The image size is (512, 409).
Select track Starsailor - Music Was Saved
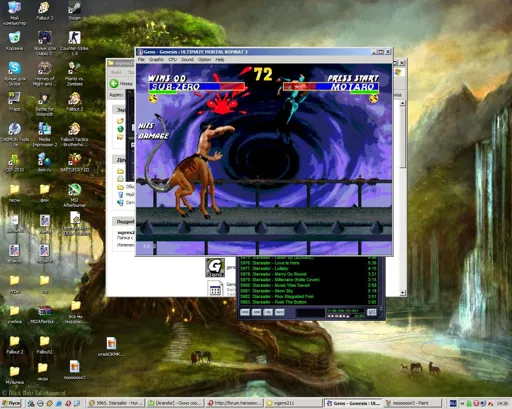[308, 285]
